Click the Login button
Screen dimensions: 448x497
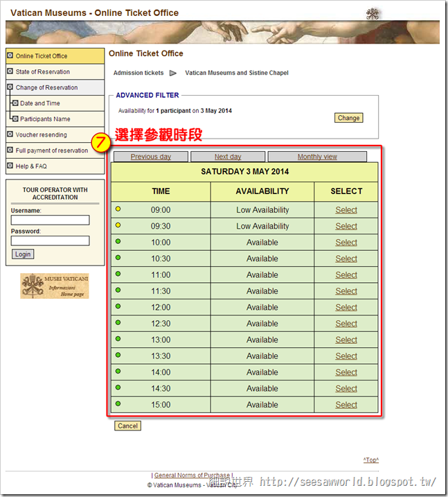pyautogui.click(x=23, y=254)
